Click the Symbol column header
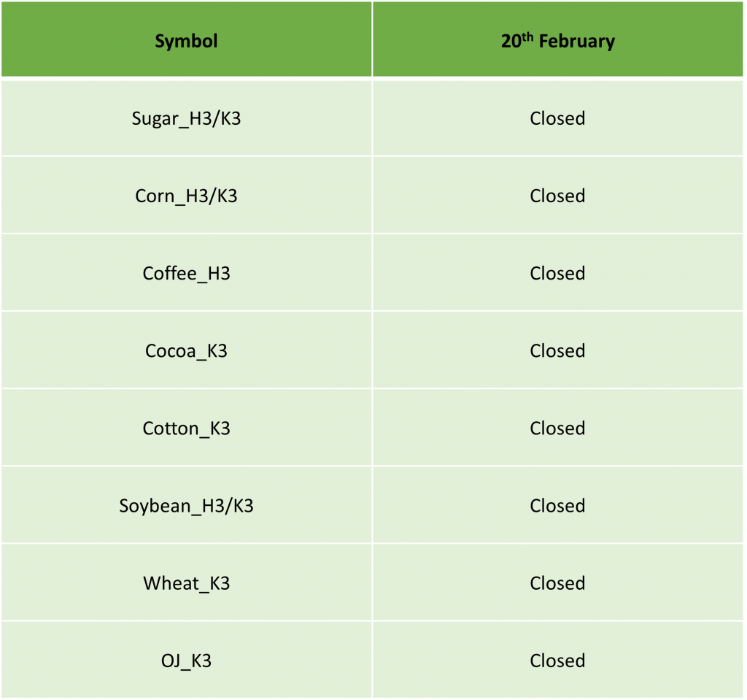Screen dimensions: 747x700 pos(186,39)
